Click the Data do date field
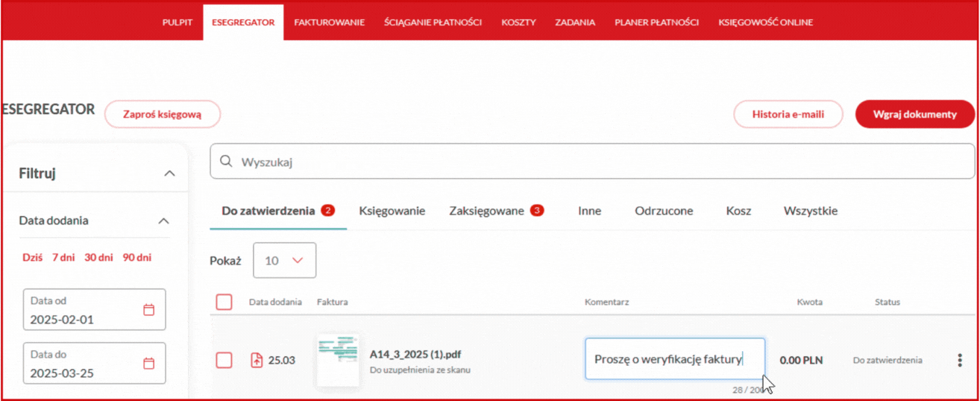 pos(95,363)
